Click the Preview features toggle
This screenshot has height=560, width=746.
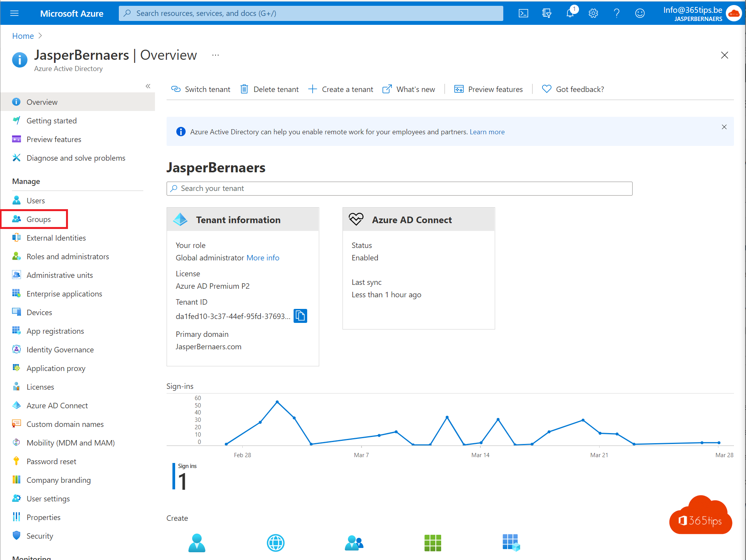pyautogui.click(x=489, y=88)
